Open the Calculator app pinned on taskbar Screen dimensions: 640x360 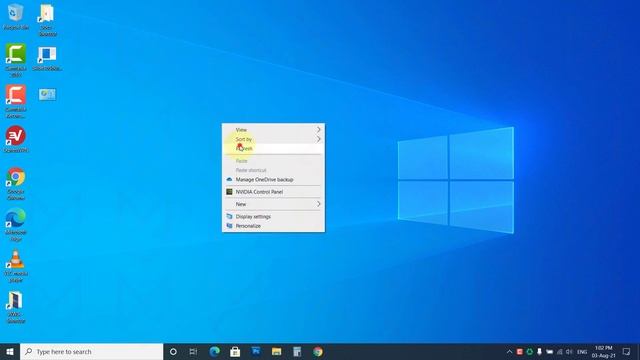(x=297, y=351)
